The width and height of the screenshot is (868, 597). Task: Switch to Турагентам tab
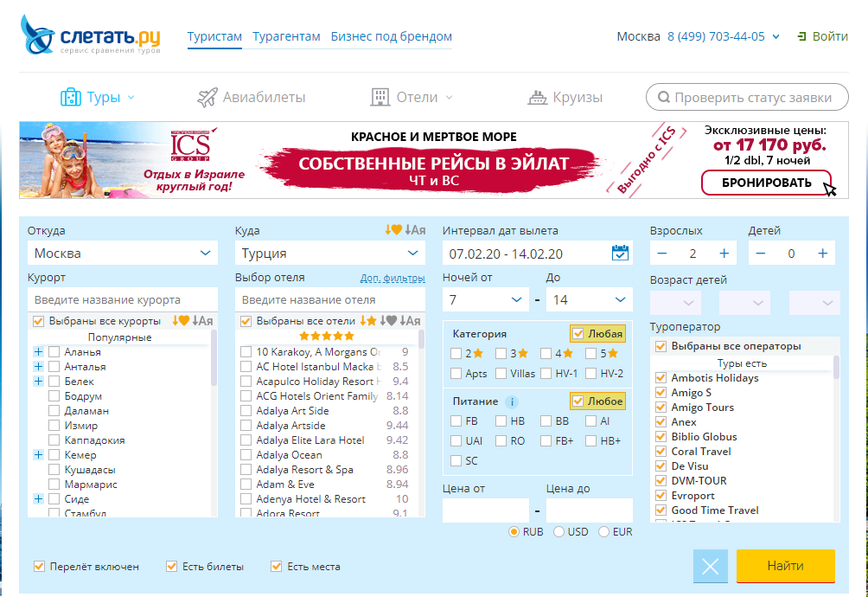click(286, 36)
